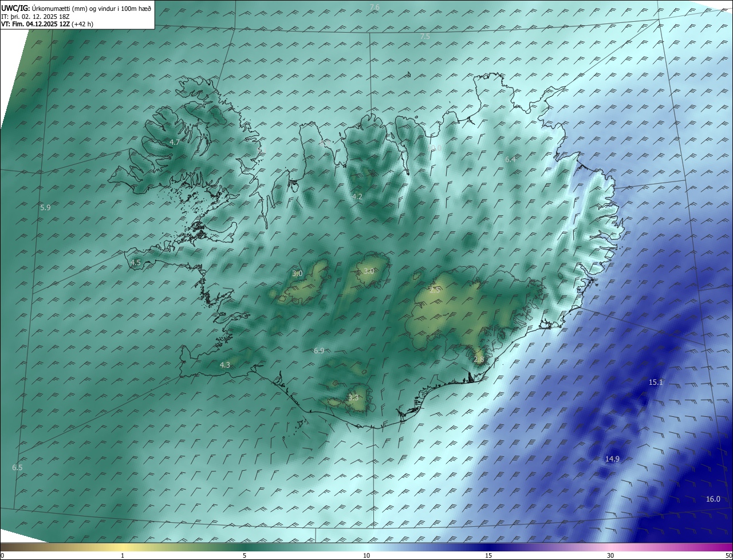This screenshot has height=560, width=733.
Task: Click the "15" tick on the colour scale
Action: 488,555
